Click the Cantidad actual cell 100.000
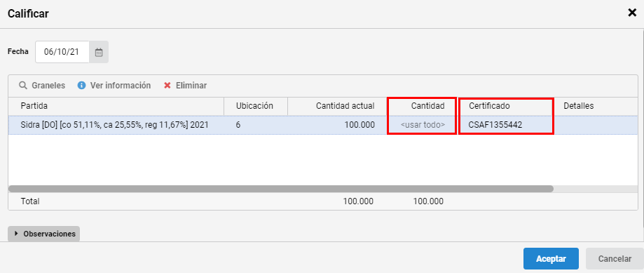The height and width of the screenshot is (273, 644). point(337,125)
